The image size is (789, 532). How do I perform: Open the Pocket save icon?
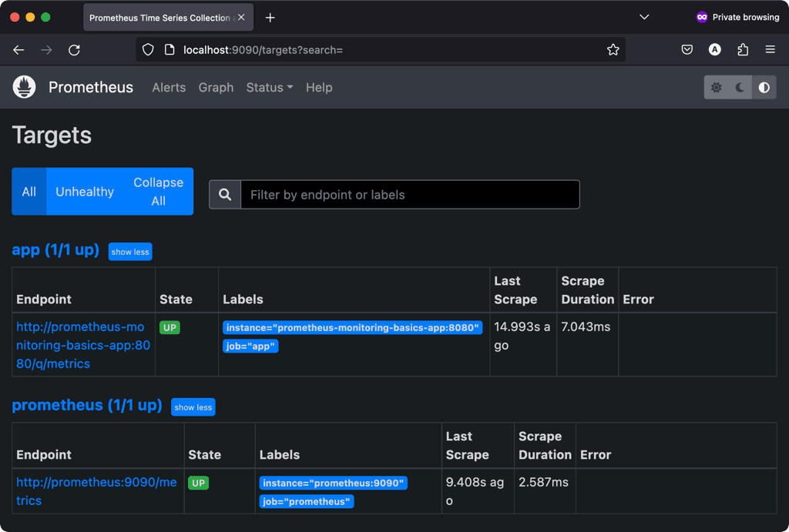click(x=687, y=49)
